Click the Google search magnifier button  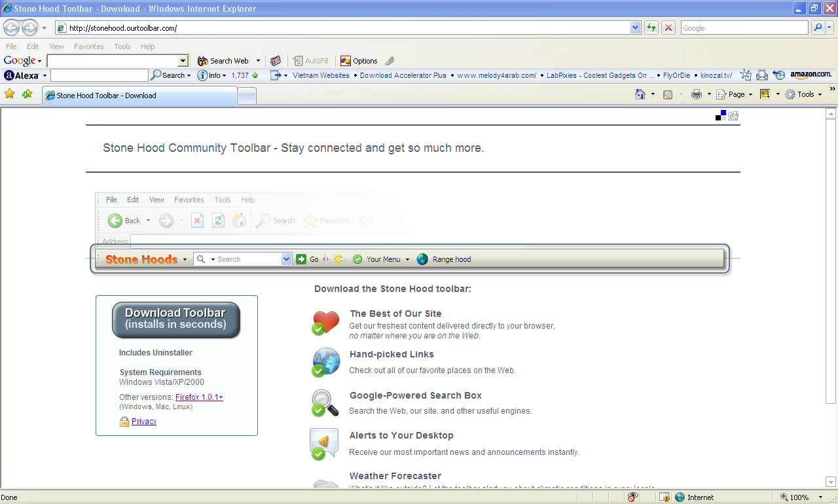[818, 27]
